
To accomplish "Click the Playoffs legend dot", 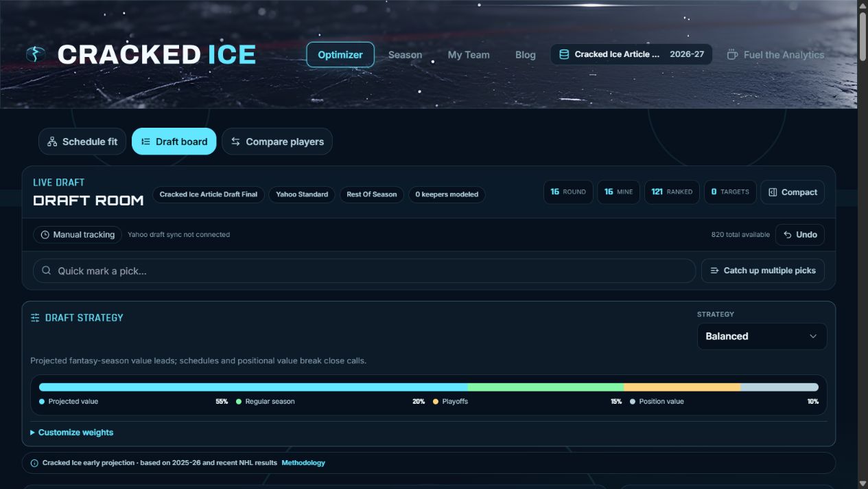I will tap(436, 402).
